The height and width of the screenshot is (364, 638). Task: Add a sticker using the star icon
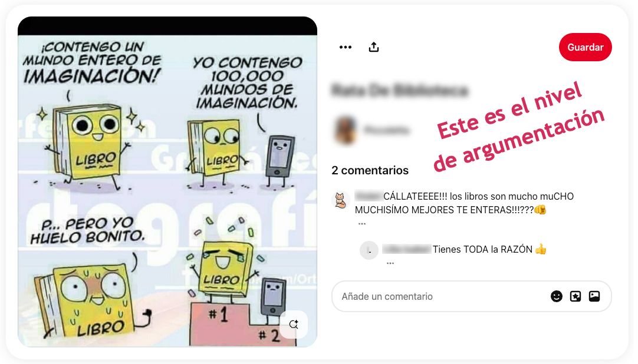point(575,296)
